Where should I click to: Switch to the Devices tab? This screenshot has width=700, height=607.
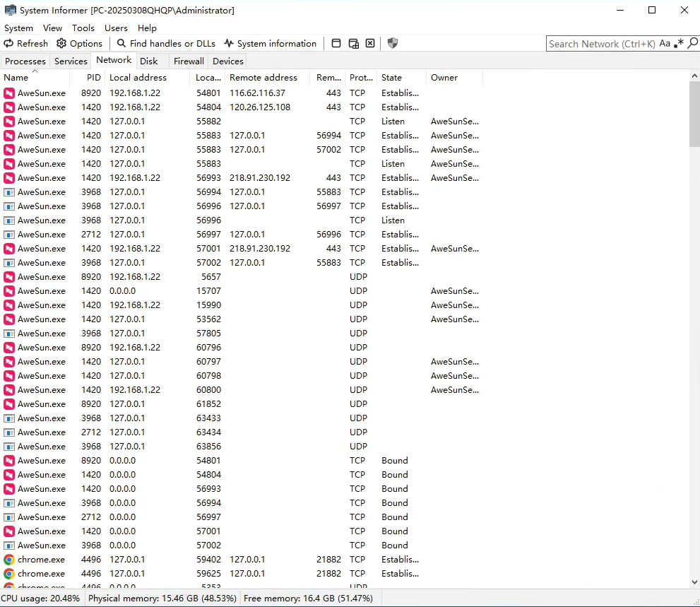click(228, 61)
